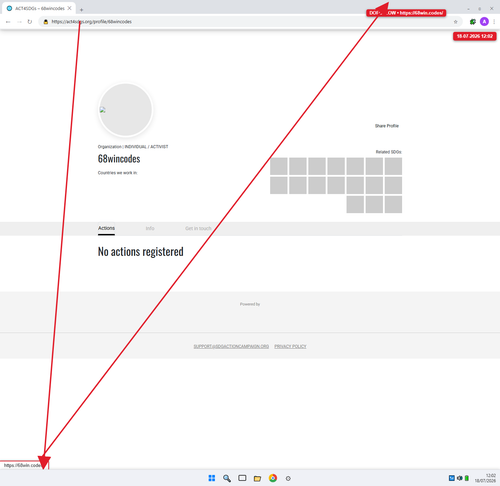
Task: Click the Powered by footer text
Action: (250, 304)
